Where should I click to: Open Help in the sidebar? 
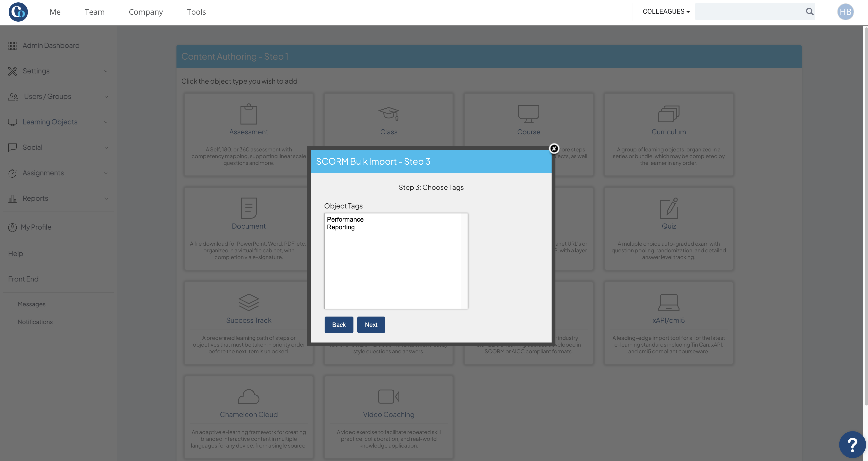coord(15,254)
